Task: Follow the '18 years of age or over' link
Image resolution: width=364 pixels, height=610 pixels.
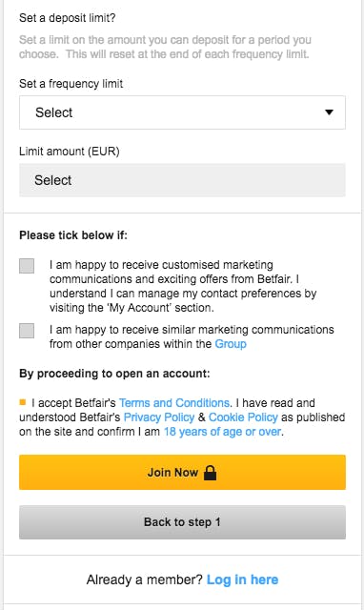Action: (222, 432)
